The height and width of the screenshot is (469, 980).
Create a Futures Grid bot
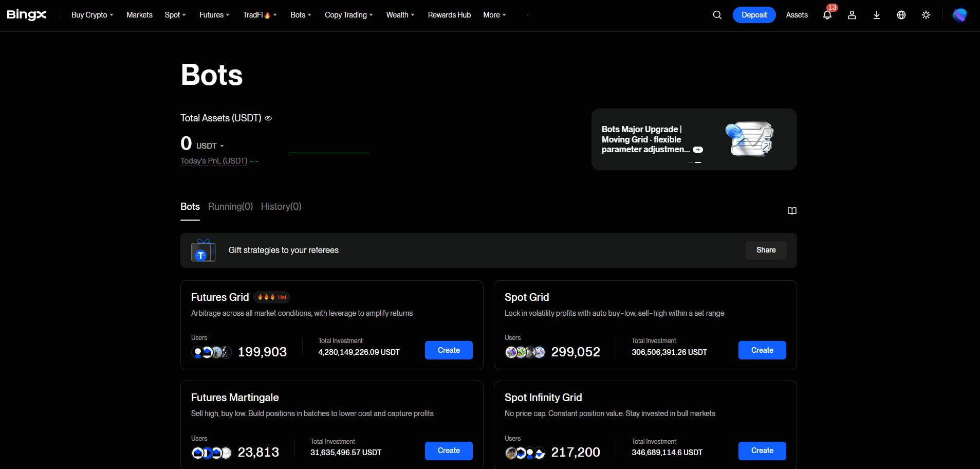point(449,350)
